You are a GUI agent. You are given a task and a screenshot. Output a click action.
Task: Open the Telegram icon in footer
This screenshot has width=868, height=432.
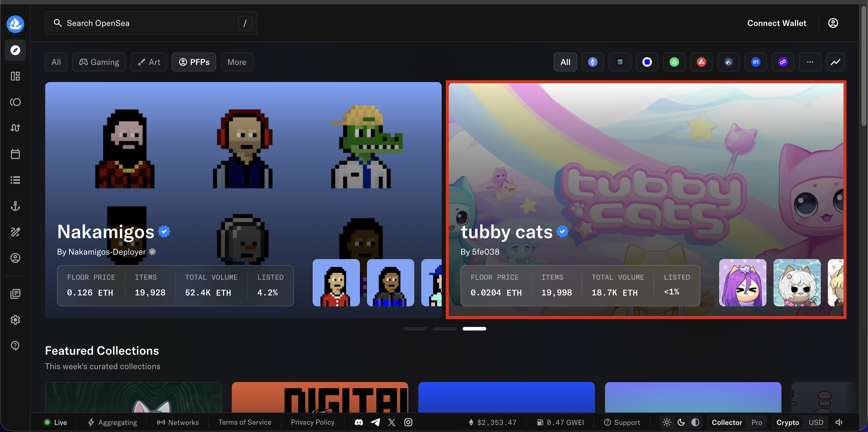[x=375, y=422]
